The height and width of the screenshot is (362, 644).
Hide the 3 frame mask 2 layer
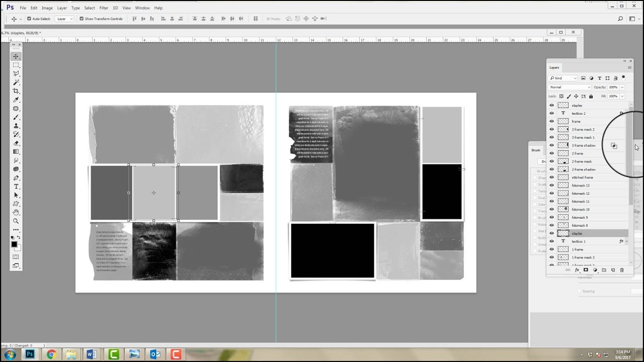point(551,130)
